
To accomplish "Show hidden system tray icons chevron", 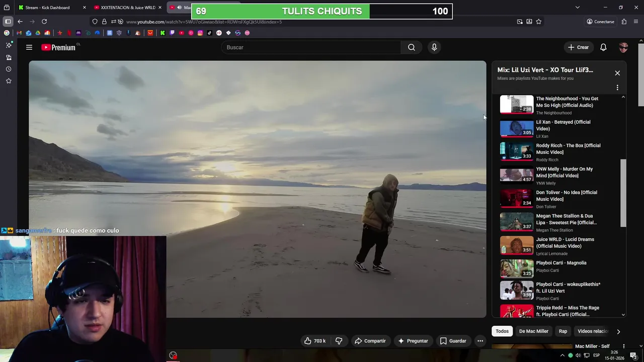I will click(x=562, y=355).
